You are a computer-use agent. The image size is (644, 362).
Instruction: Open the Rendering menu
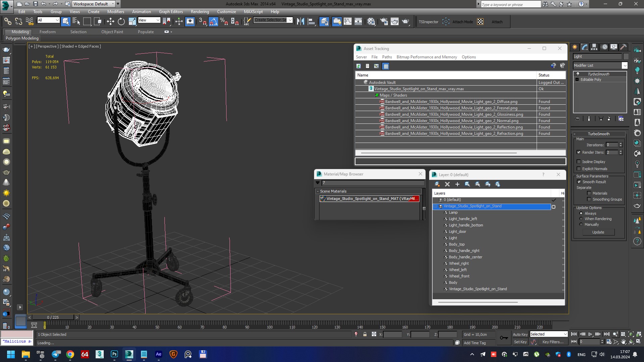click(200, 12)
